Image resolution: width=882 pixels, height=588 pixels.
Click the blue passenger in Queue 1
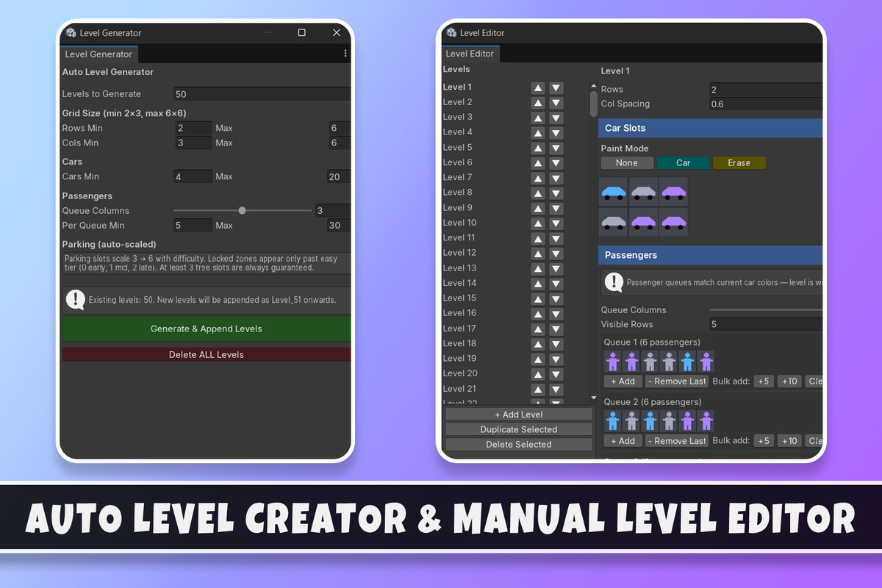[x=687, y=361]
